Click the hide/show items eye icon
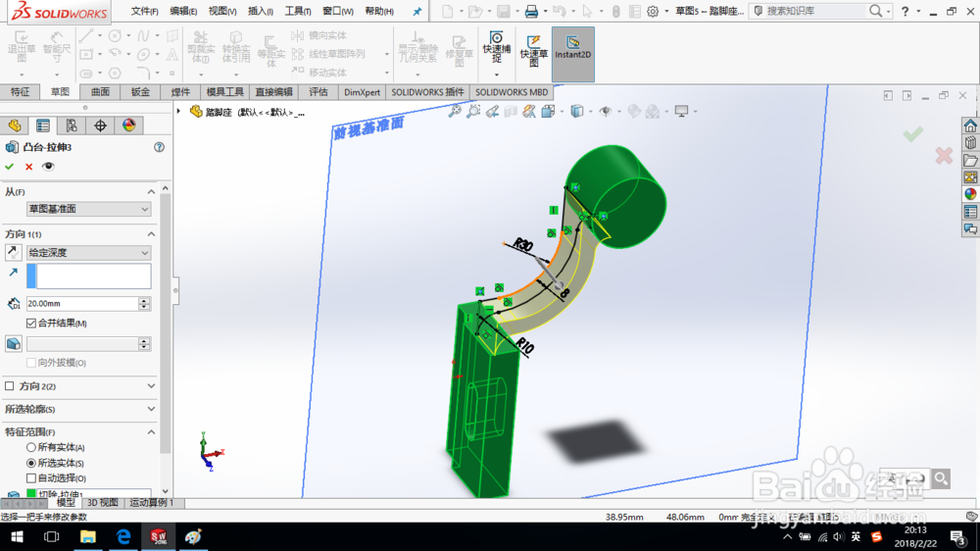Viewport: 980px width, 551px height. pos(605,112)
